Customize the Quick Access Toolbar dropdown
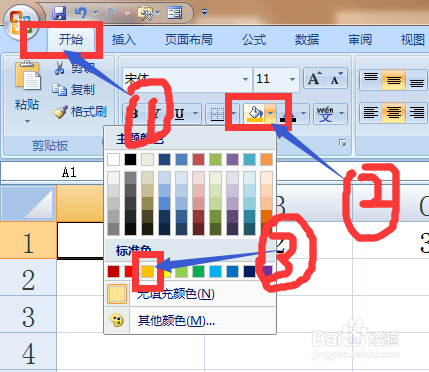Screen dimensions: 429x372 204,13
